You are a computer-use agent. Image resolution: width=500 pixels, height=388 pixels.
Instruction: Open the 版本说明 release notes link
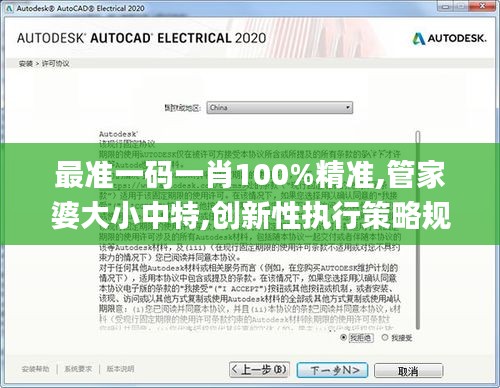[120, 369]
